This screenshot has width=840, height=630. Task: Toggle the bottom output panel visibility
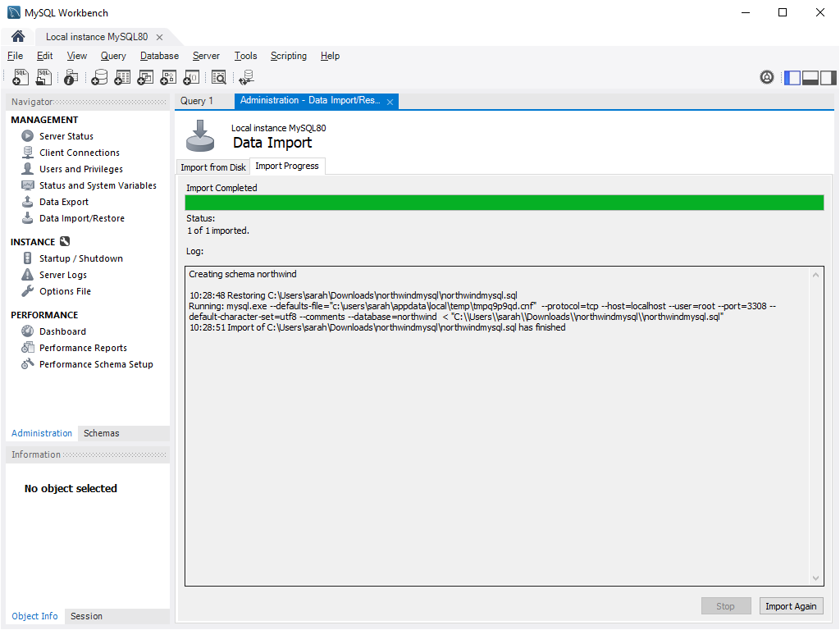(810, 78)
